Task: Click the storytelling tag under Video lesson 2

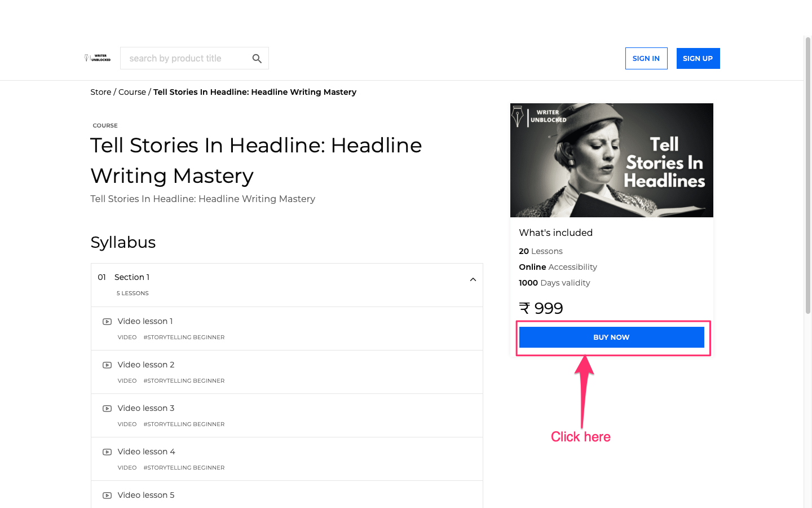Action: pyautogui.click(x=184, y=381)
